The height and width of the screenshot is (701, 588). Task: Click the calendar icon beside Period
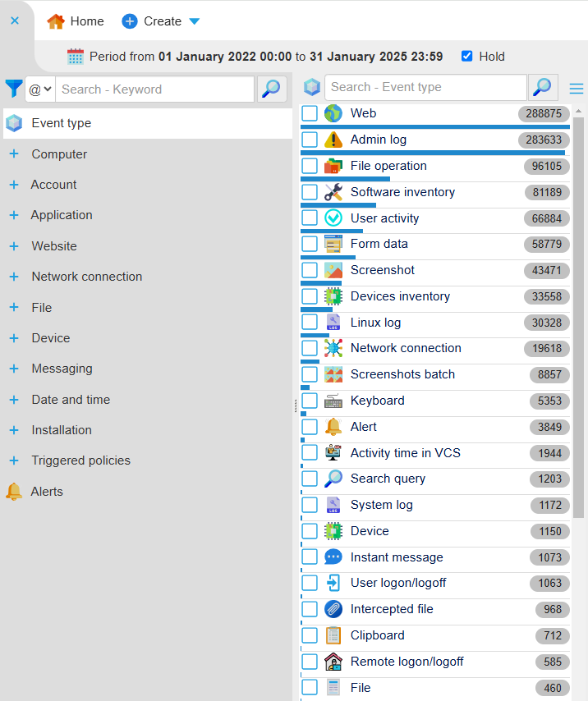pos(76,57)
